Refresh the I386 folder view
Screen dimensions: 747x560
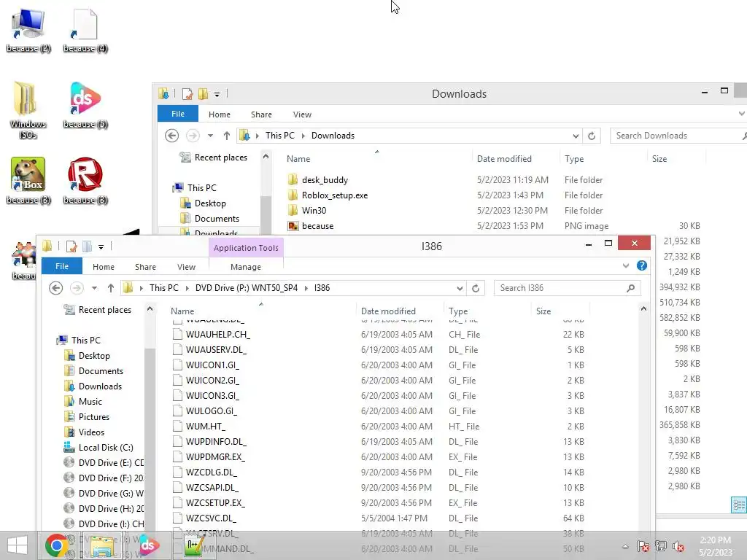click(x=476, y=288)
